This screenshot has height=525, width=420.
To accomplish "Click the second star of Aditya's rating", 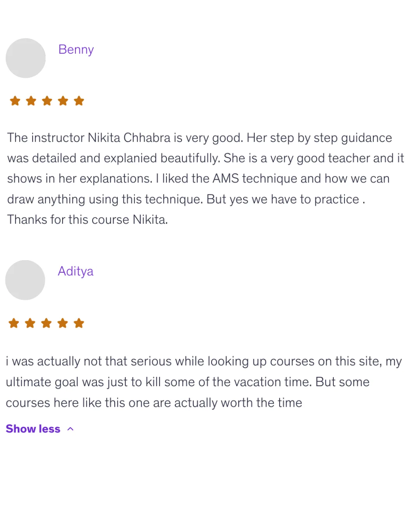I will pyautogui.click(x=30, y=323).
